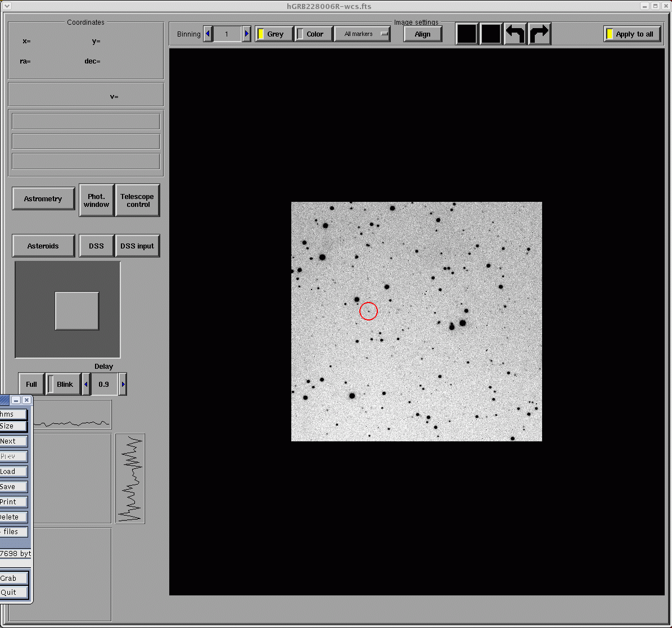This screenshot has height=628, width=672.
Task: Click the DSS button
Action: tap(96, 246)
